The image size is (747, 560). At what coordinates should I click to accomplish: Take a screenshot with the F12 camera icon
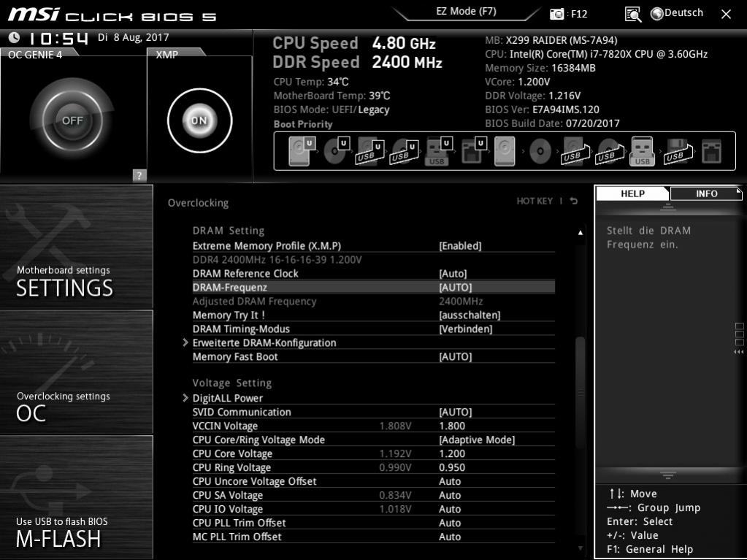point(556,14)
